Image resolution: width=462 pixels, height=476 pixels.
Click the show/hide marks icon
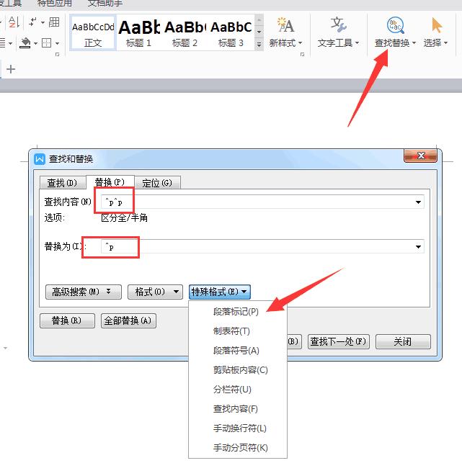coord(32,22)
